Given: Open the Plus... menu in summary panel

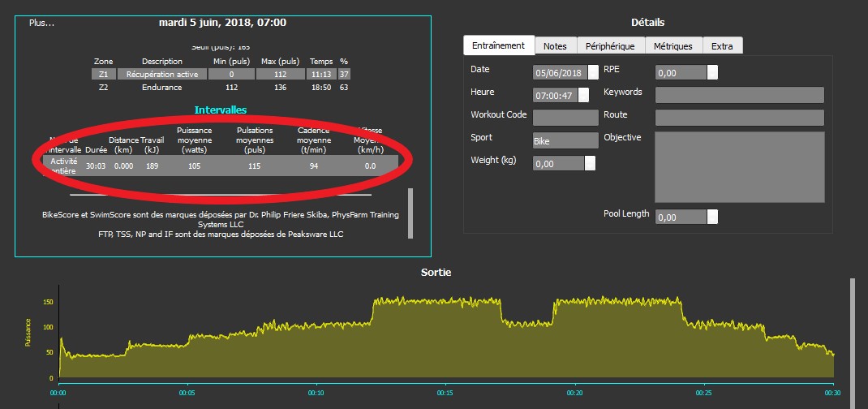Looking at the screenshot, I should tap(41, 23).
